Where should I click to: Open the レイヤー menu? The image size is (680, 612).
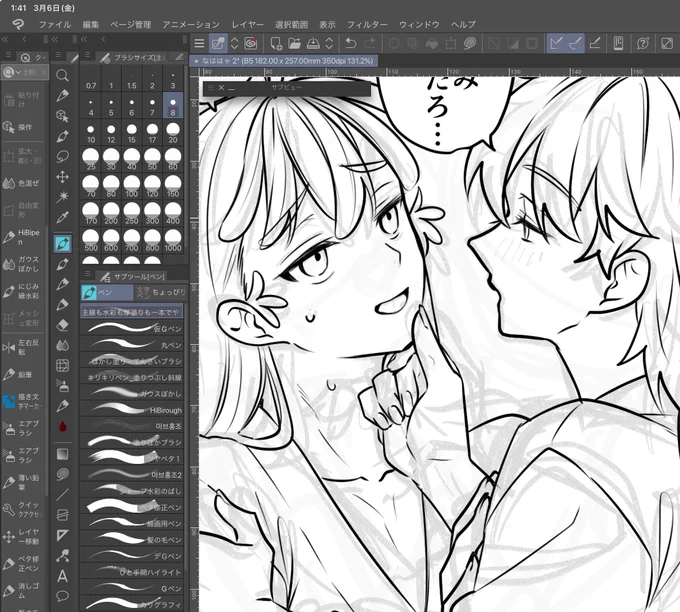247,25
